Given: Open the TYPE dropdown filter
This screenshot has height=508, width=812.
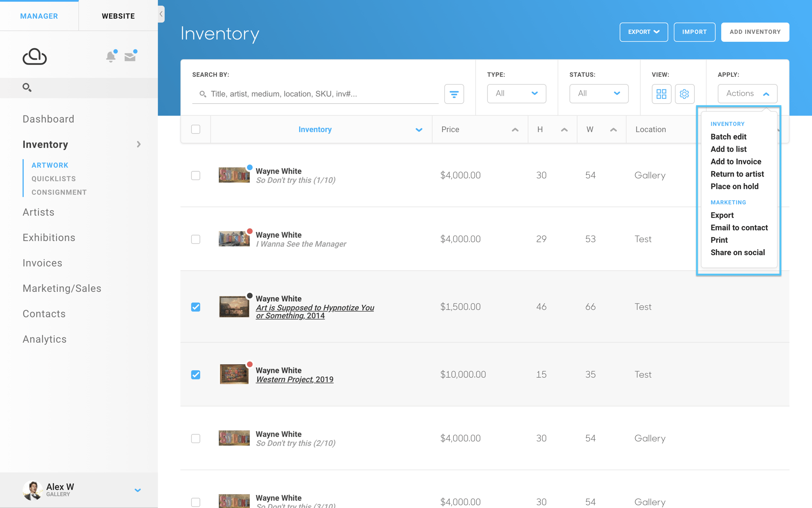Looking at the screenshot, I should (x=516, y=93).
